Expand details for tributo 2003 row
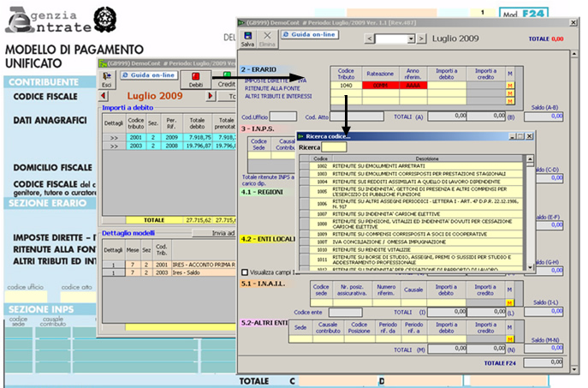The width and height of the screenshot is (588, 388). [113, 144]
